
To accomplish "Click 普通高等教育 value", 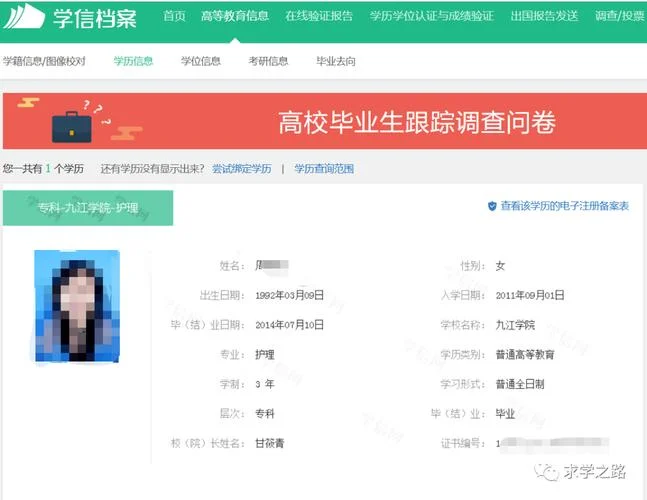I will [525, 355].
